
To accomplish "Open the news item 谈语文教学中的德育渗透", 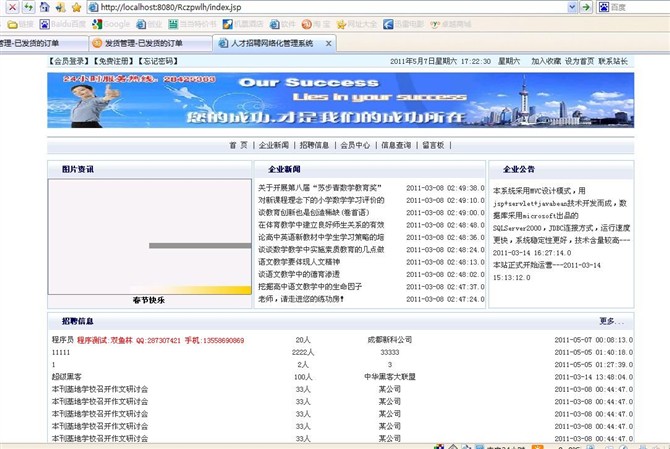I will (x=299, y=274).
